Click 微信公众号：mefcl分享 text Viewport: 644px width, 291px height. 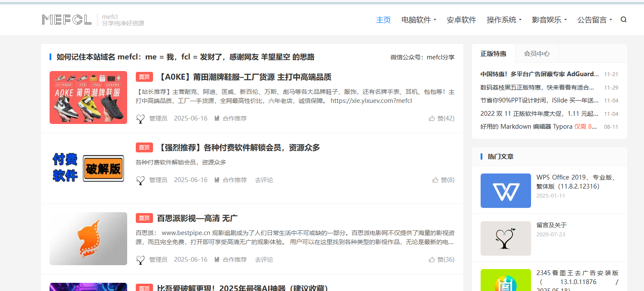422,57
